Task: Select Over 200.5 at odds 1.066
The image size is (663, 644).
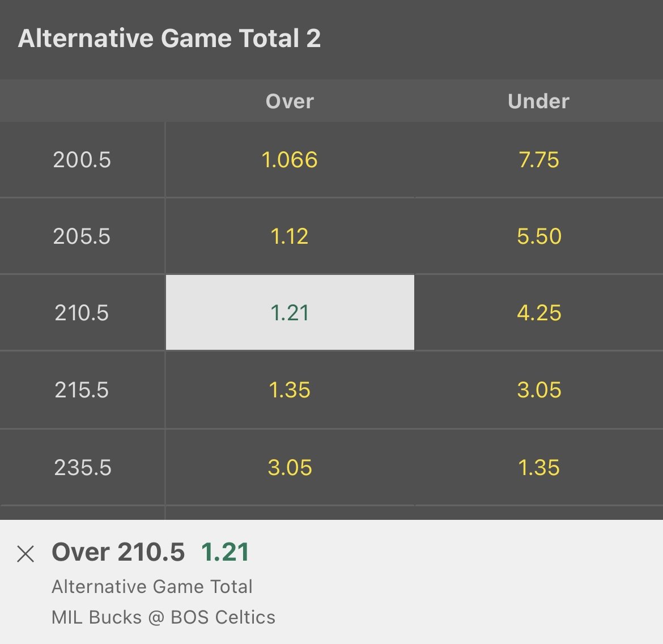Action: click(290, 160)
